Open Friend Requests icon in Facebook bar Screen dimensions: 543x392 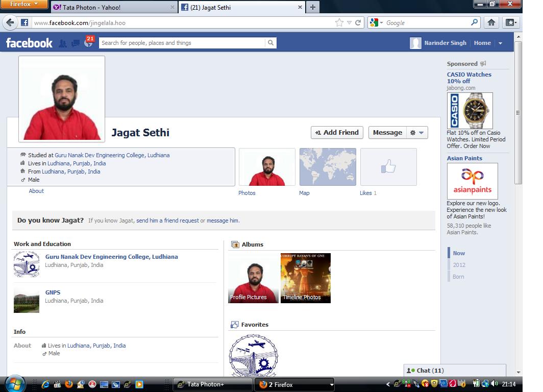[63, 43]
